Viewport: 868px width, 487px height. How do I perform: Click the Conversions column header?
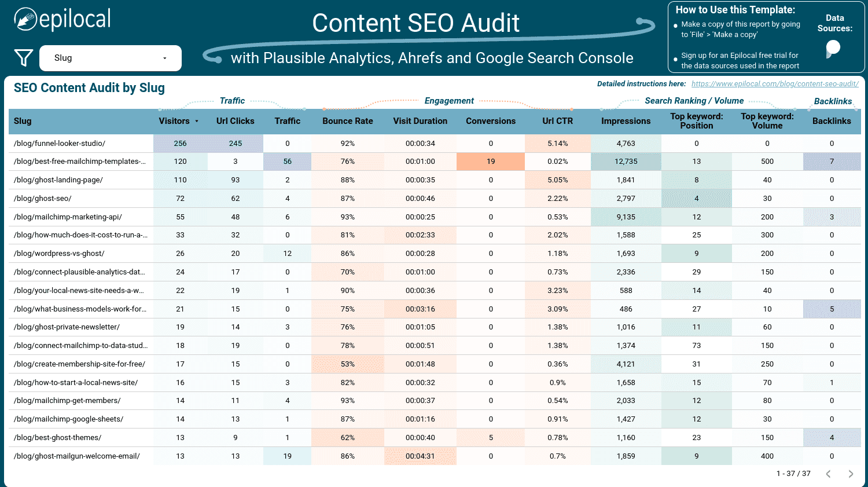pos(491,121)
